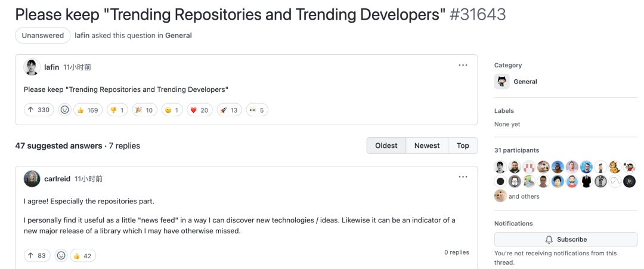Click squiggly line drawing participant avatar
Image resolution: width=644 pixels, height=269 pixels.
(x=615, y=181)
